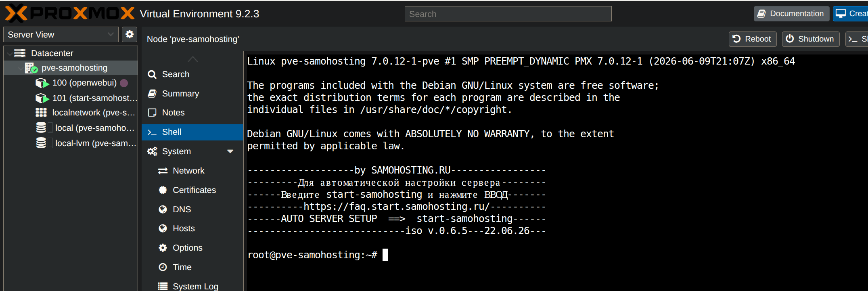Focus the top Search field
868x291 pixels.
[x=508, y=14]
